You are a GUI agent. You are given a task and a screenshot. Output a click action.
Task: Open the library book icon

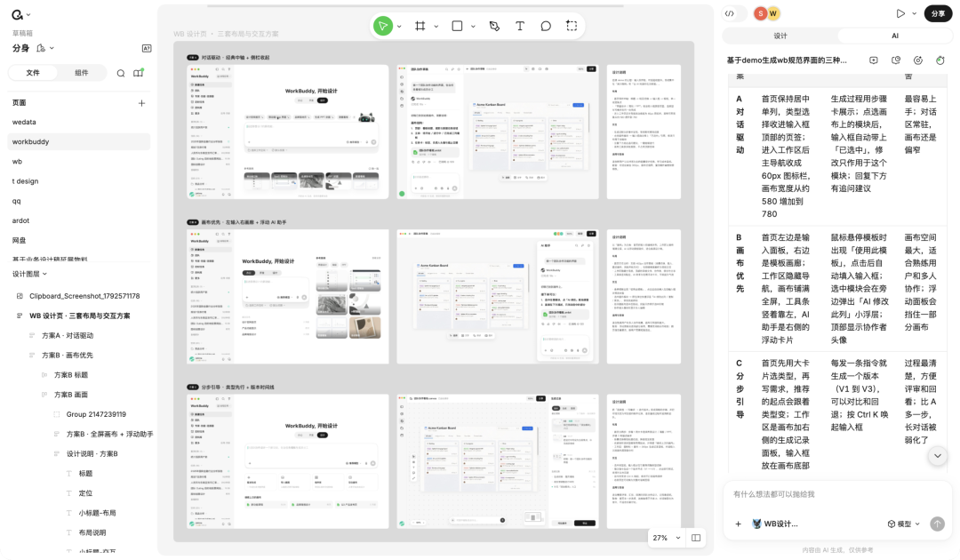[x=139, y=73]
